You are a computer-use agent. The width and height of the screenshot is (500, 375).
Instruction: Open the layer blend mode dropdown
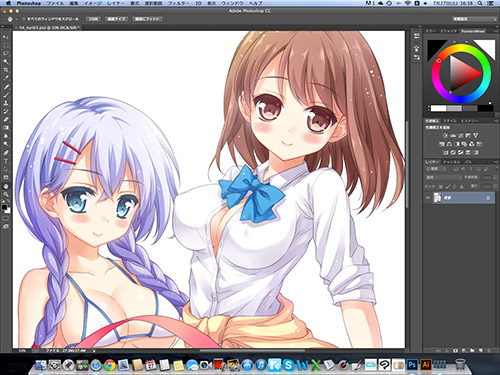tap(443, 178)
